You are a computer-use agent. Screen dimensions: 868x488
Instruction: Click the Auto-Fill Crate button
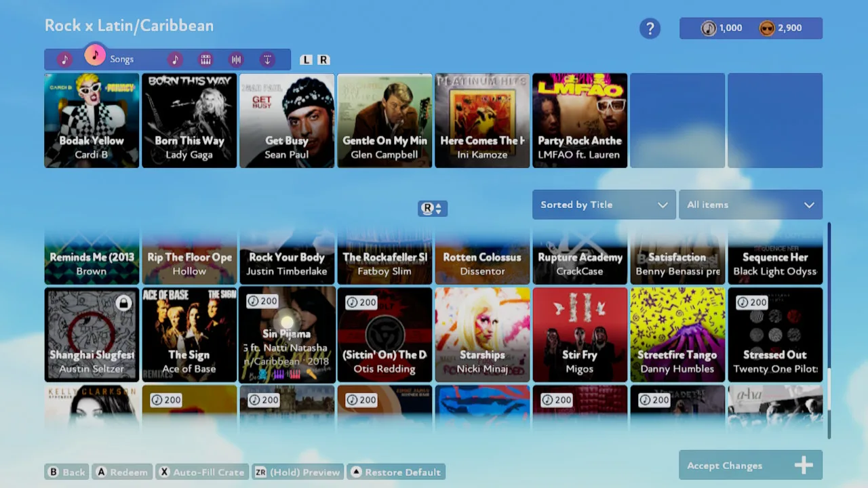[x=201, y=472]
